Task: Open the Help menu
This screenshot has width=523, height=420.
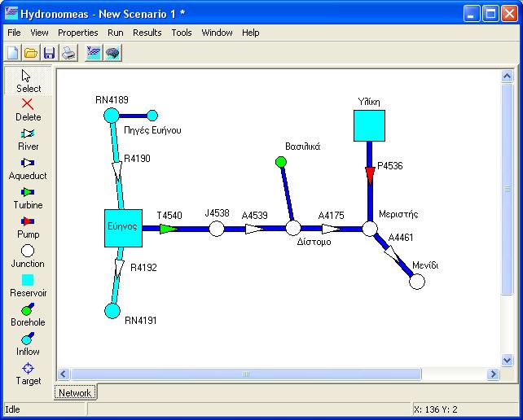Action: point(250,33)
